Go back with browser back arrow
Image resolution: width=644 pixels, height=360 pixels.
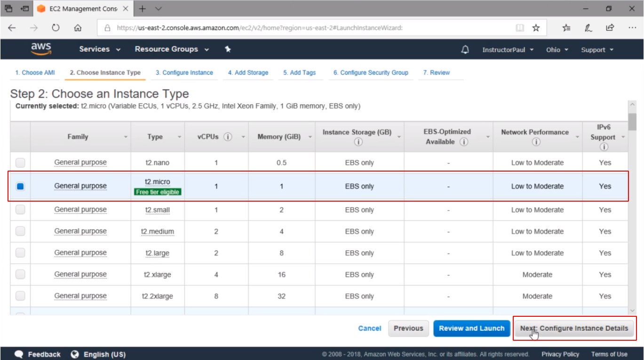pyautogui.click(x=12, y=28)
